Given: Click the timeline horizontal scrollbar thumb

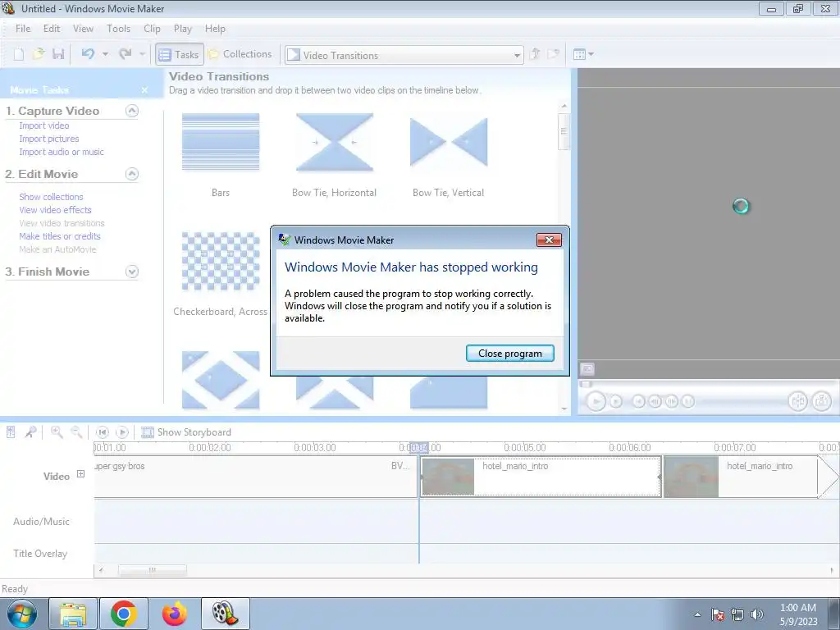Looking at the screenshot, I should click(152, 570).
